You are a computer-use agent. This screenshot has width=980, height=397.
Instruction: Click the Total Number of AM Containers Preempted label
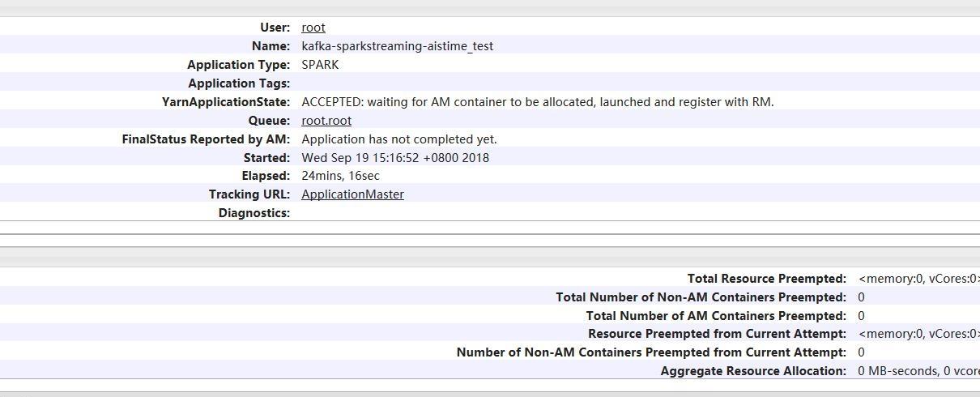click(x=716, y=316)
